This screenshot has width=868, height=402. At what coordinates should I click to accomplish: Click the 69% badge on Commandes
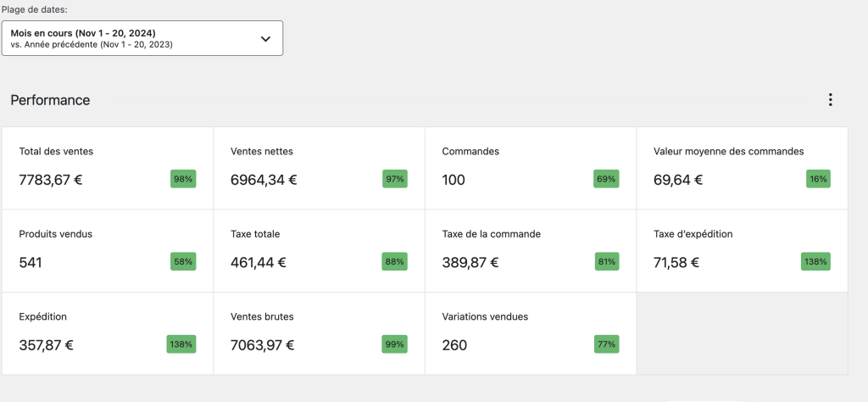coord(606,179)
